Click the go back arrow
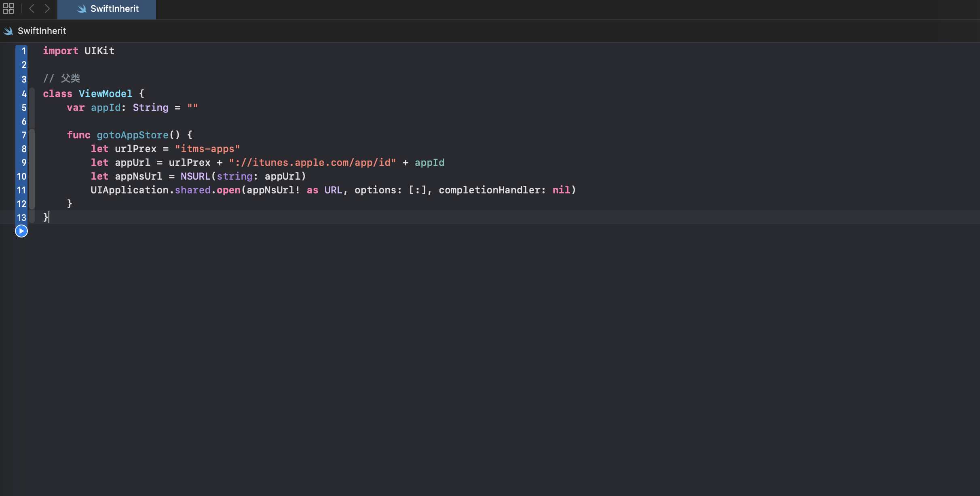 32,8
